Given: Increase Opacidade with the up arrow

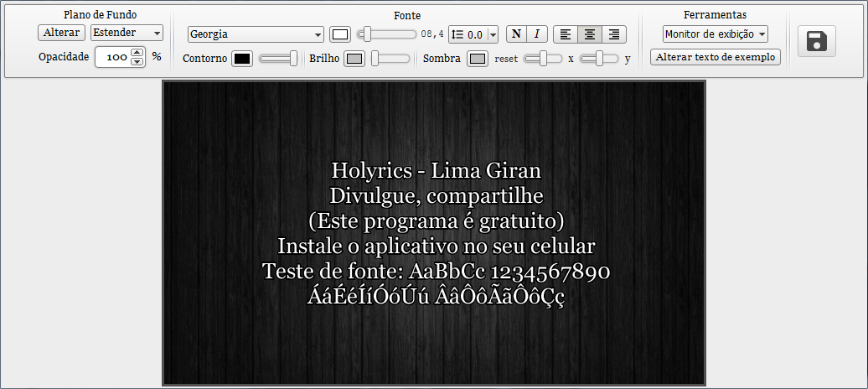Looking at the screenshot, I should coord(137,53).
